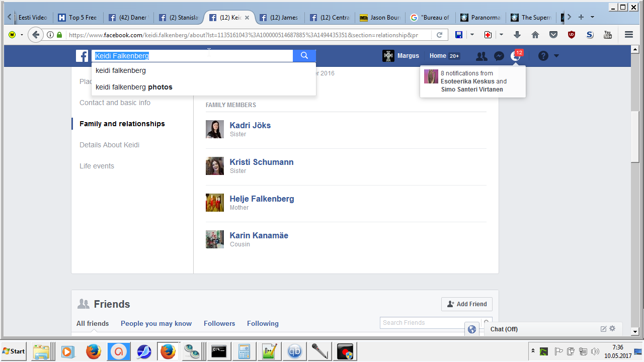Click the blue floppy disk save icon
Image resolution: width=644 pixels, height=362 pixels.
coord(459,35)
